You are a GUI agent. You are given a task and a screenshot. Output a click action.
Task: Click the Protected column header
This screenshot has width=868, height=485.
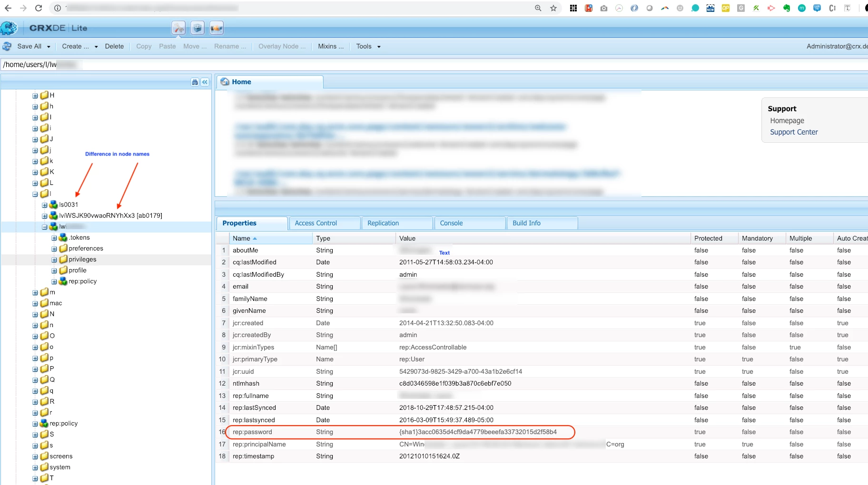(x=714, y=238)
